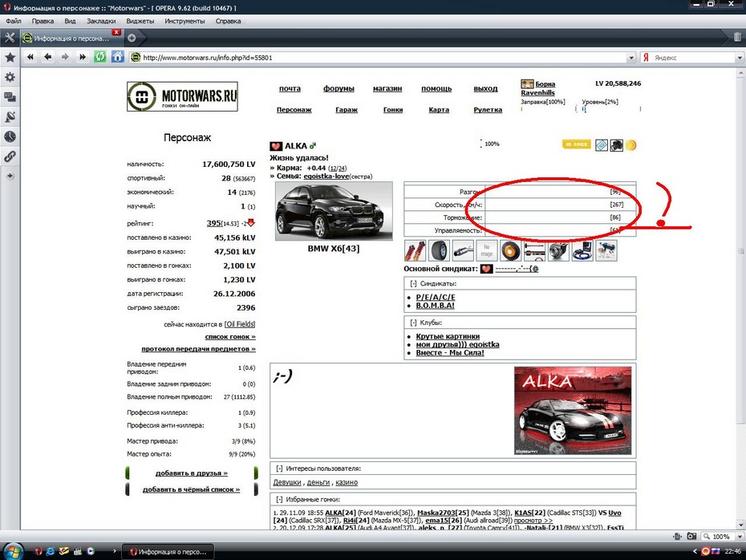Open the closed tabs trash icon

737,38
